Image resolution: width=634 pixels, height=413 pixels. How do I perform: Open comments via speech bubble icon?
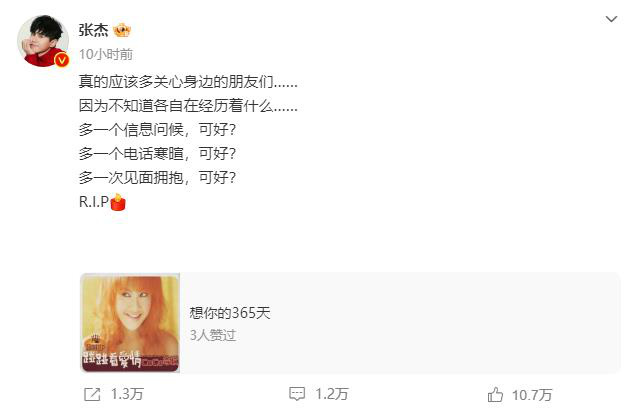pyautogui.click(x=297, y=394)
